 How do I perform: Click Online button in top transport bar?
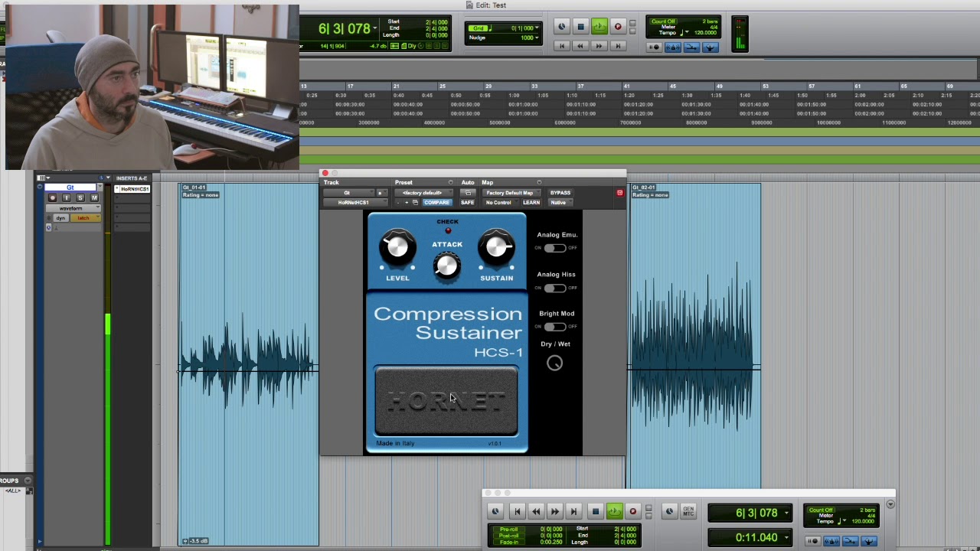561,27
